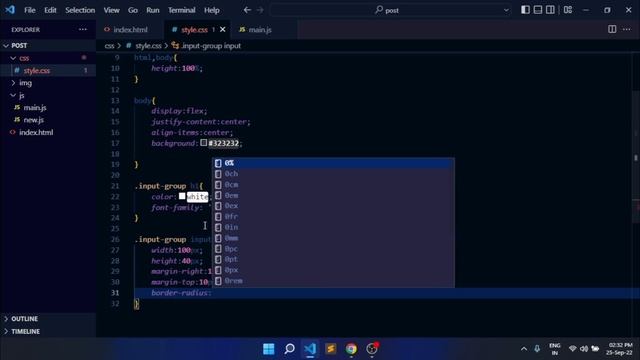
Task: Close the style.css tab
Action: [x=222, y=29]
